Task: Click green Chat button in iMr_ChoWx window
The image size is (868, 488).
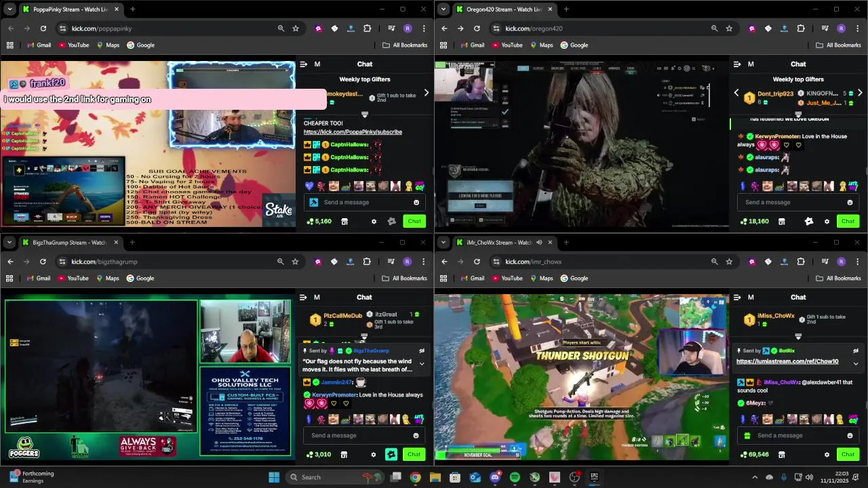Action: click(x=848, y=454)
